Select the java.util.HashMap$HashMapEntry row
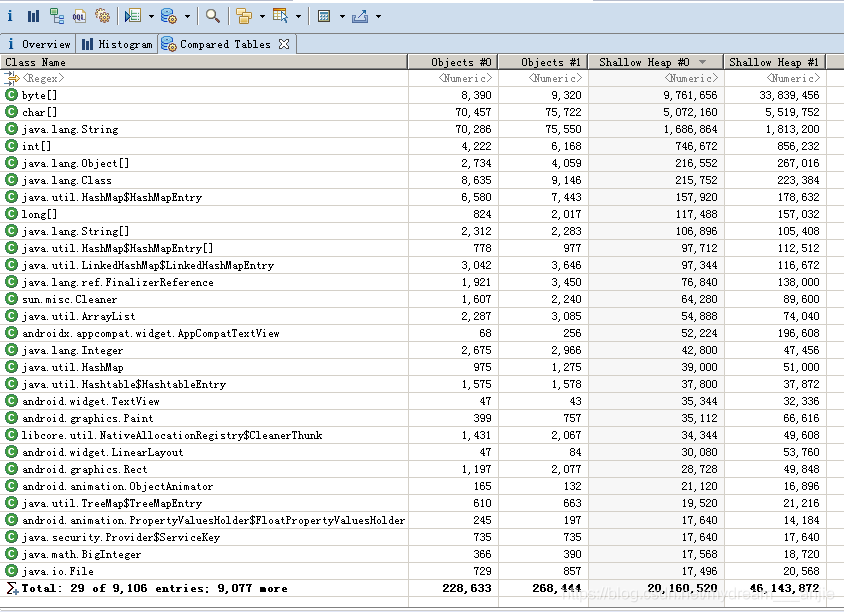The height and width of the screenshot is (612, 844). tap(413, 197)
